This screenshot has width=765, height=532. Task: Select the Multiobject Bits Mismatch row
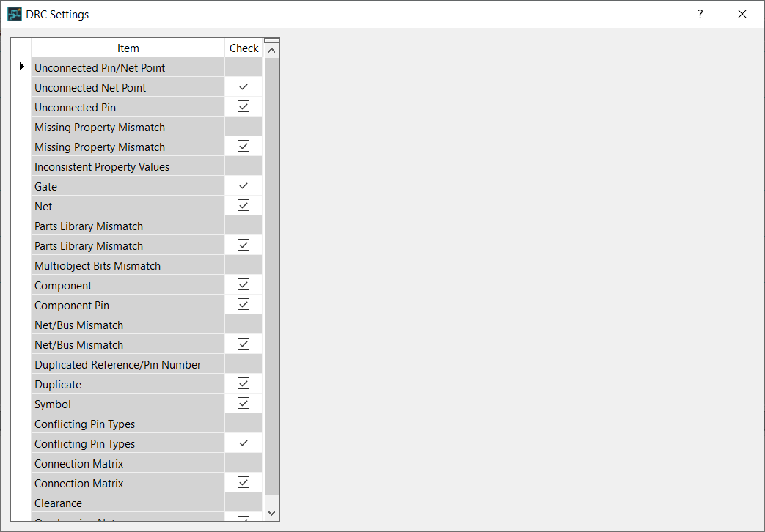coord(147,265)
